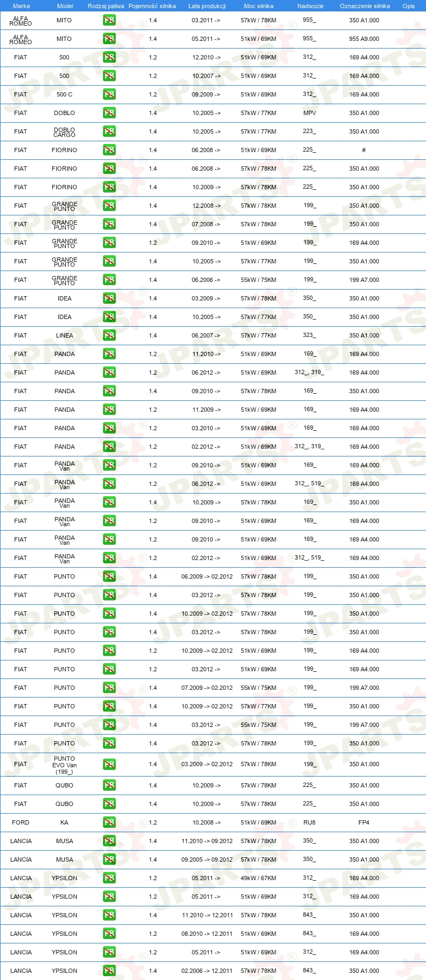Click the 07.2008 -> Grande Punto date

pyautogui.click(x=206, y=224)
